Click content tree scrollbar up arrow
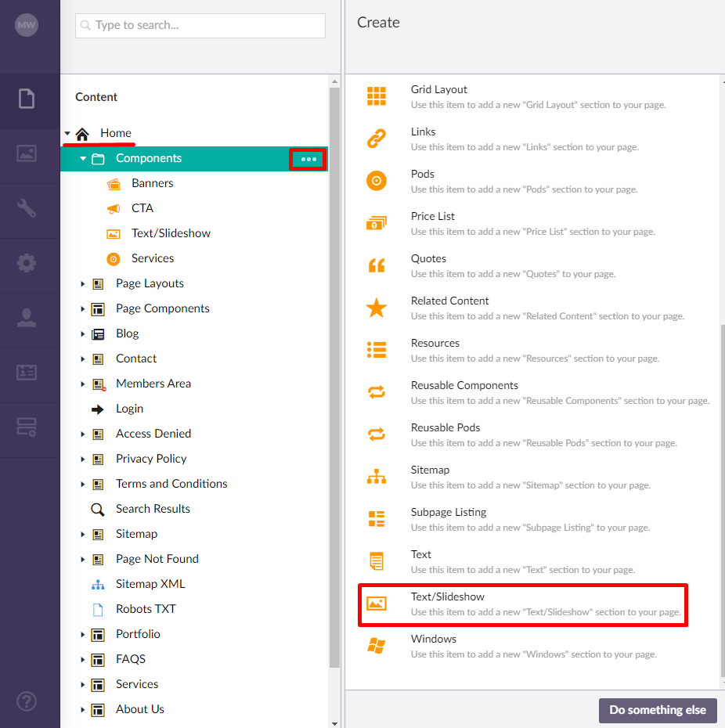 point(334,81)
